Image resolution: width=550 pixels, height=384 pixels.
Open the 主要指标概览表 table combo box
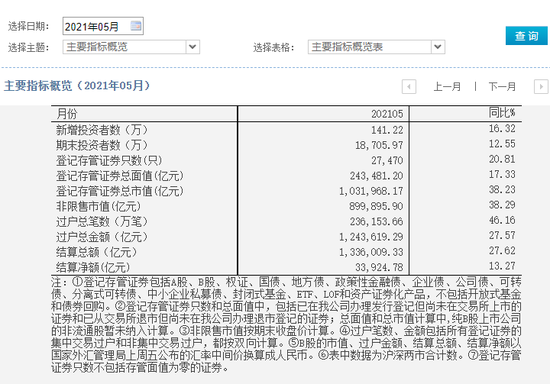[x=376, y=47]
